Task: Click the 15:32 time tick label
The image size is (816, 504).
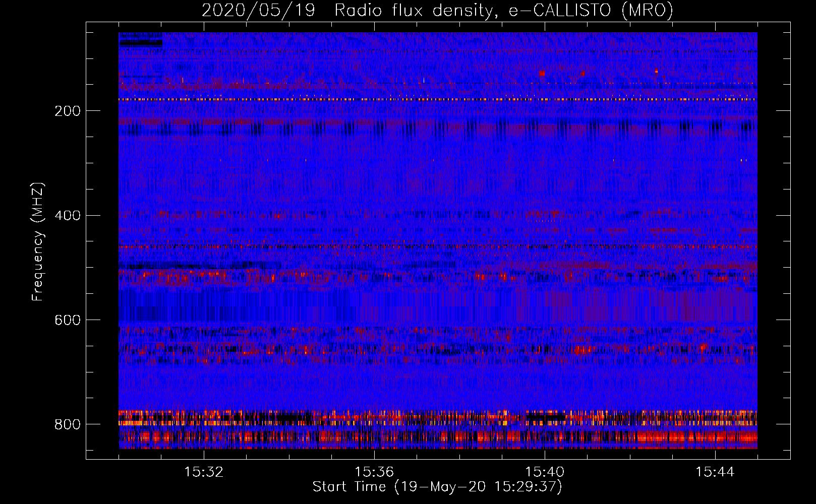Action: pyautogui.click(x=204, y=472)
